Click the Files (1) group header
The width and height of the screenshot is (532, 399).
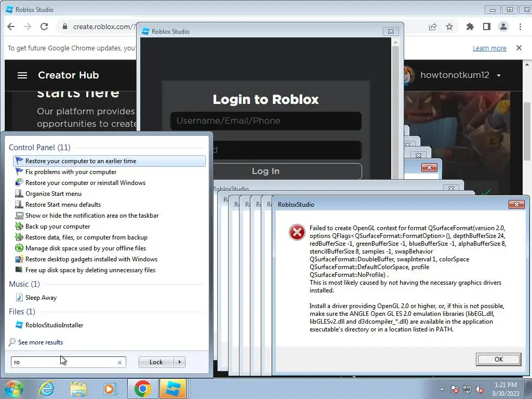tap(22, 312)
